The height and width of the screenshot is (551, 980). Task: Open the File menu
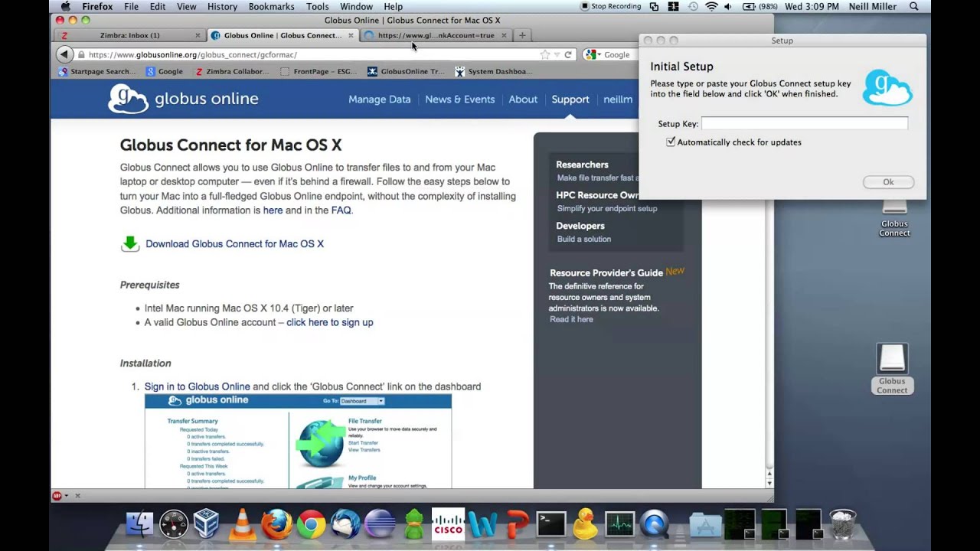[x=132, y=6]
